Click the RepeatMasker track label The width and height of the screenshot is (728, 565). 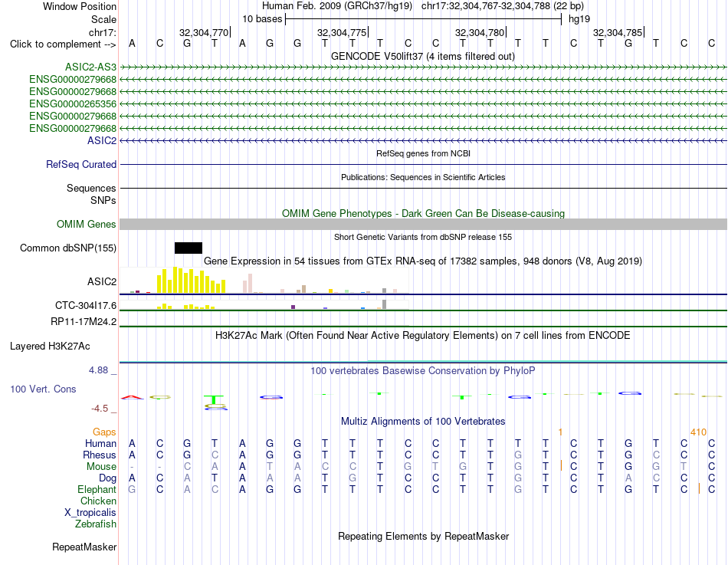pyautogui.click(x=84, y=547)
